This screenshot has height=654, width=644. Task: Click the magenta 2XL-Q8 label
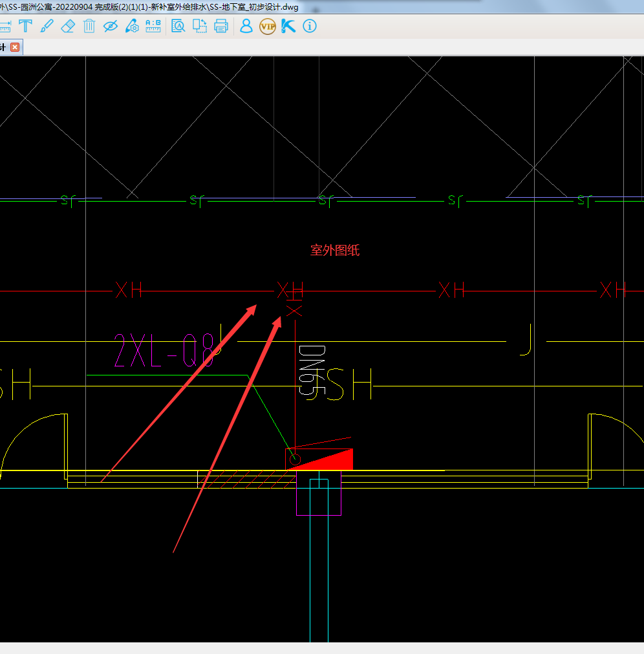[164, 351]
